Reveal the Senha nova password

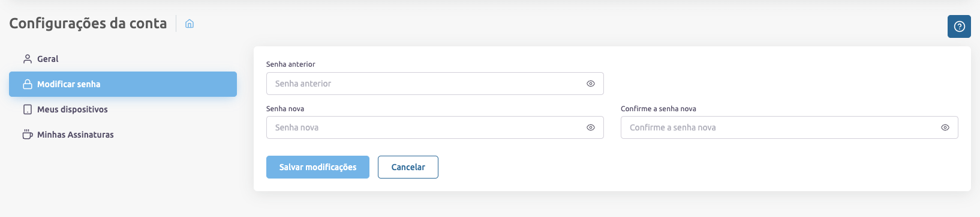pos(591,127)
